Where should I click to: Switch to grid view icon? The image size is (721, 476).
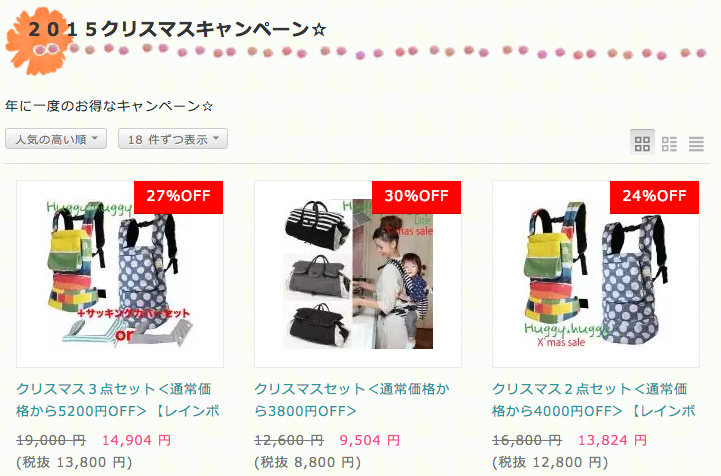[x=642, y=143]
